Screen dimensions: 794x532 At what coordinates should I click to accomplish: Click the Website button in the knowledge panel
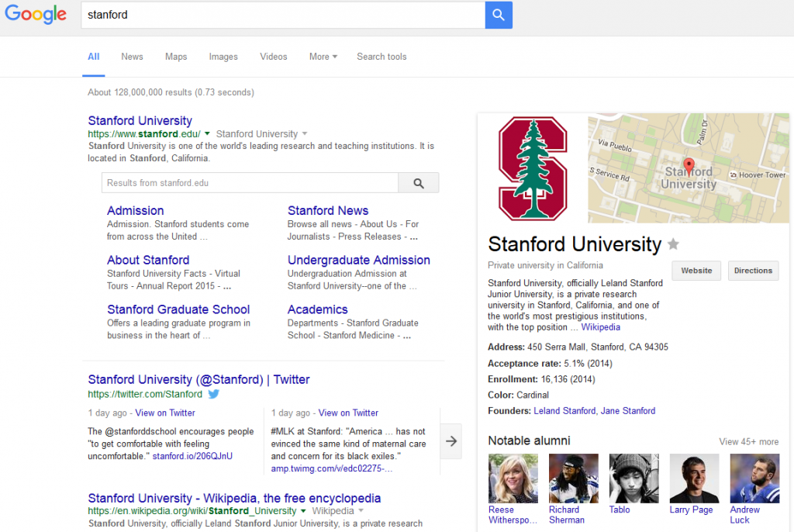[696, 271]
